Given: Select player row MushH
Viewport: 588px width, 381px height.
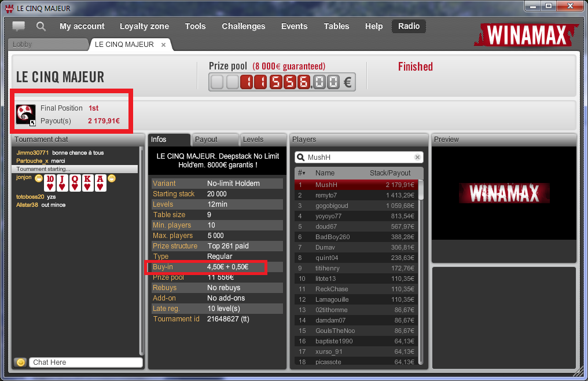Looking at the screenshot, I should click(357, 185).
